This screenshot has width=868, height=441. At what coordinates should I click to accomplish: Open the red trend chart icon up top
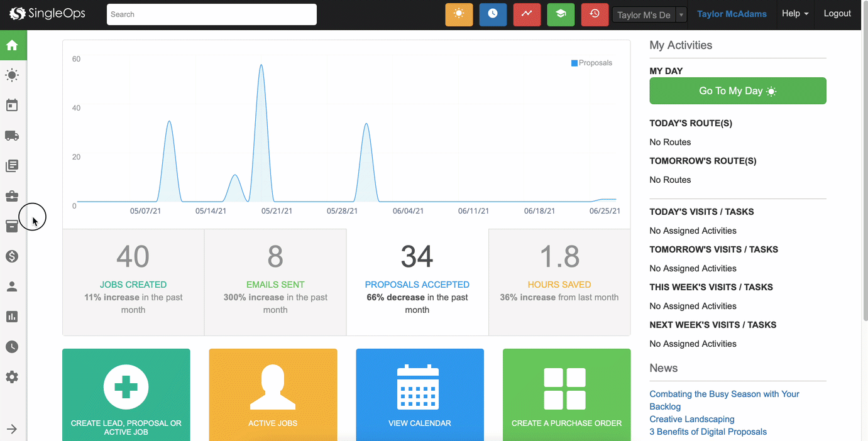527,14
